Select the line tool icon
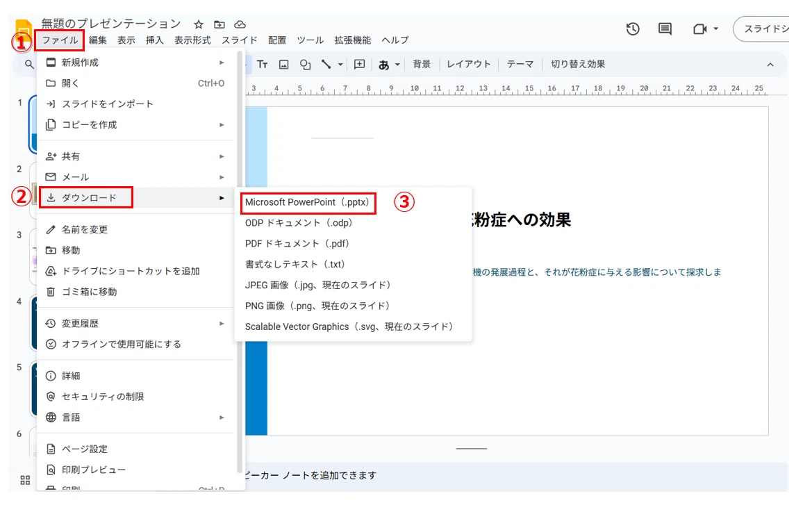This screenshot has height=505, width=812. 326,64
